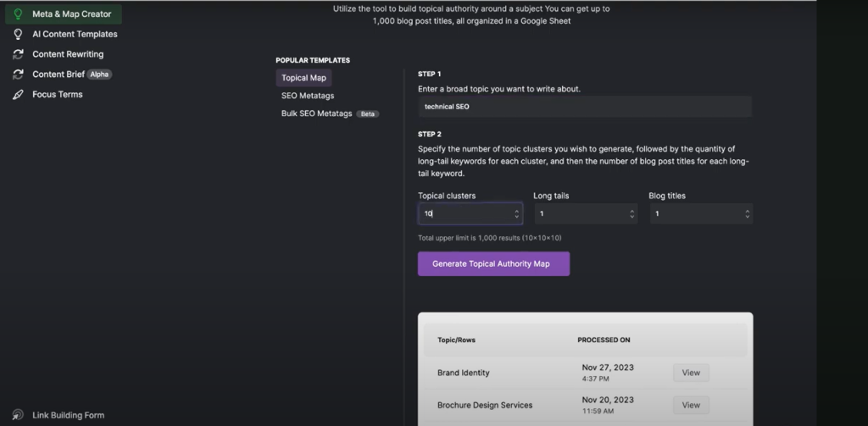Select the Bulk SEO Metatags template

[317, 113]
